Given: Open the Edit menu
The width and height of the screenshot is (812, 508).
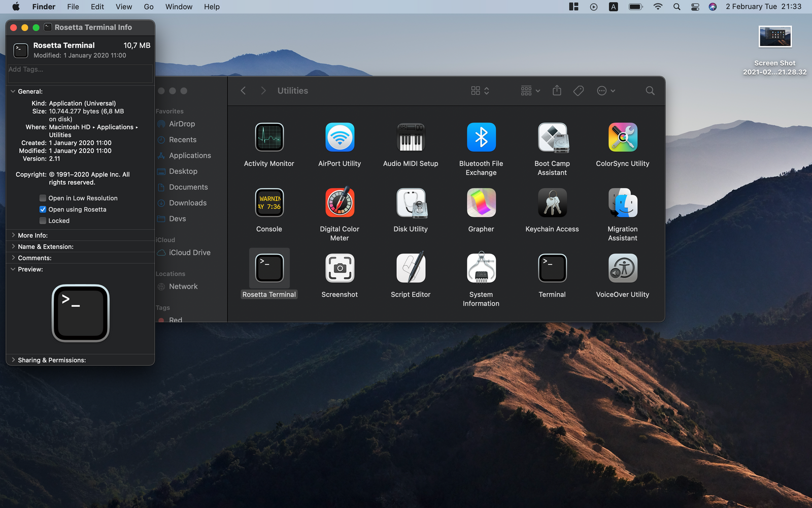Looking at the screenshot, I should [x=97, y=7].
